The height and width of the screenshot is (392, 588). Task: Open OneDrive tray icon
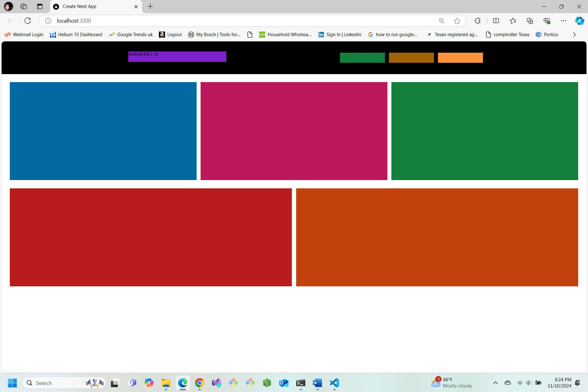click(508, 383)
